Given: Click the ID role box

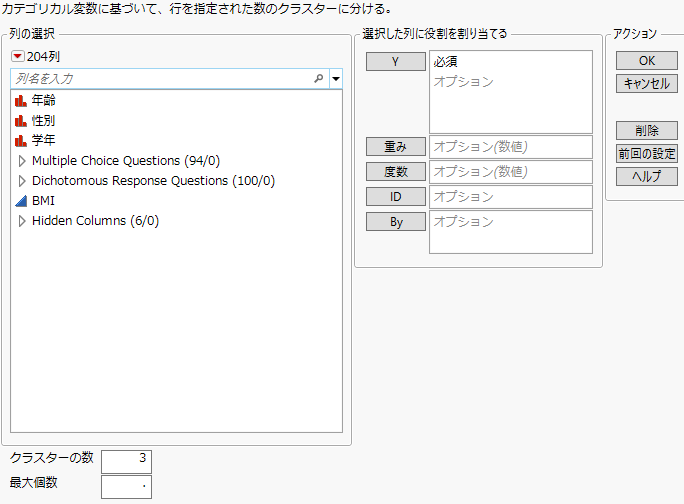Looking at the screenshot, I should [x=511, y=197].
